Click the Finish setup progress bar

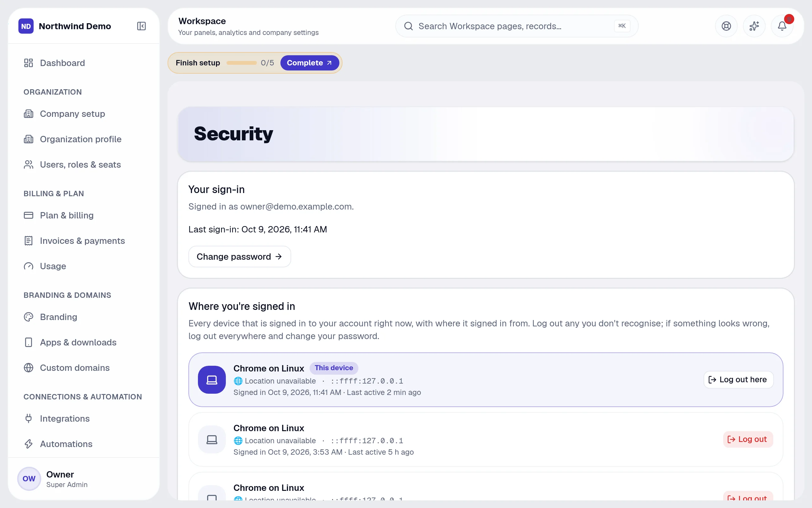pos(242,63)
